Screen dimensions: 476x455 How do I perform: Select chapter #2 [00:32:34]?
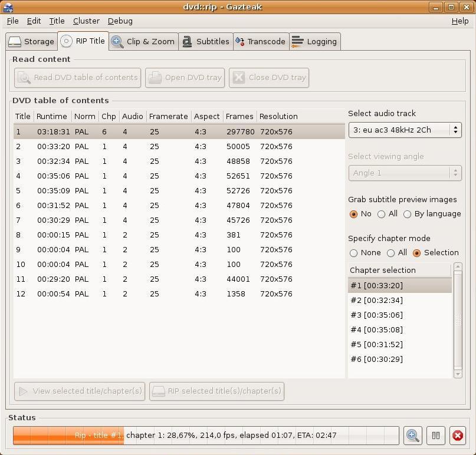point(400,301)
